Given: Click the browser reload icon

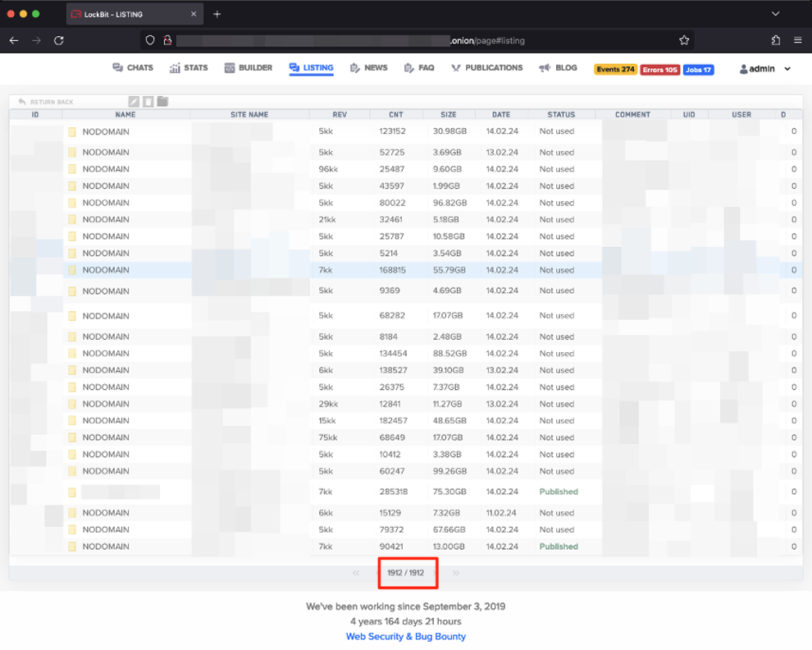Looking at the screenshot, I should click(59, 40).
